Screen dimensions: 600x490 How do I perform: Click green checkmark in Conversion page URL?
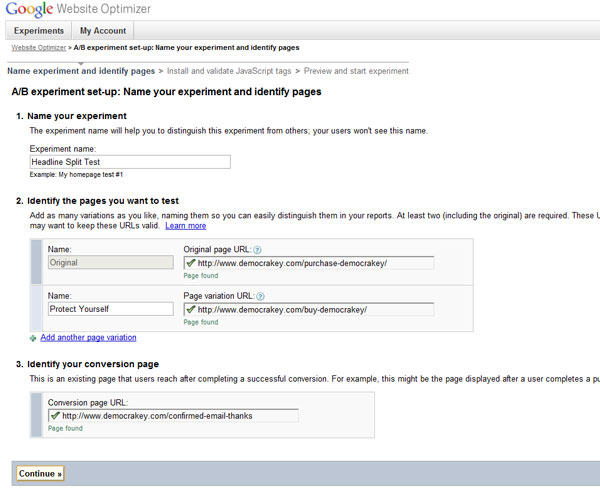[x=55, y=415]
